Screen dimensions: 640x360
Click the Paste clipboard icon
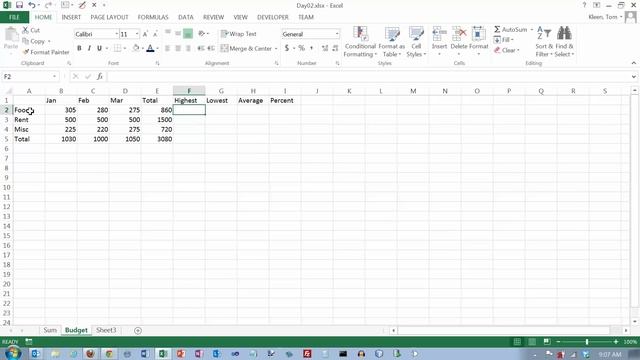click(x=11, y=35)
